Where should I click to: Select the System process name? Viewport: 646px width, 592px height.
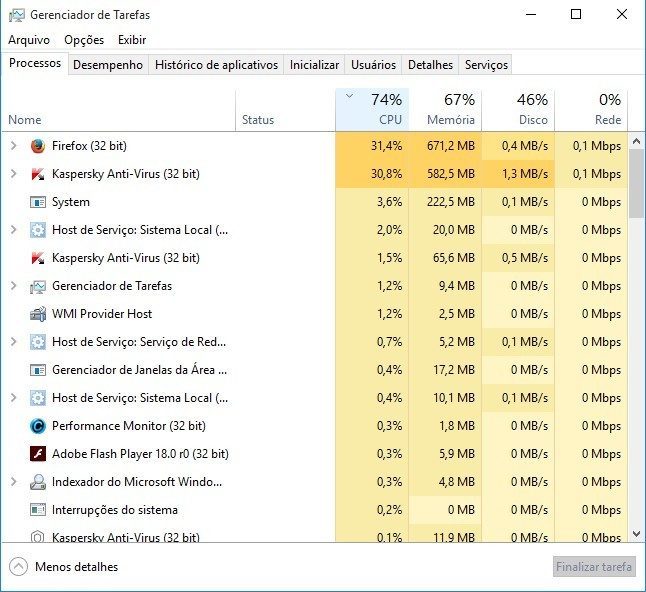coord(71,202)
